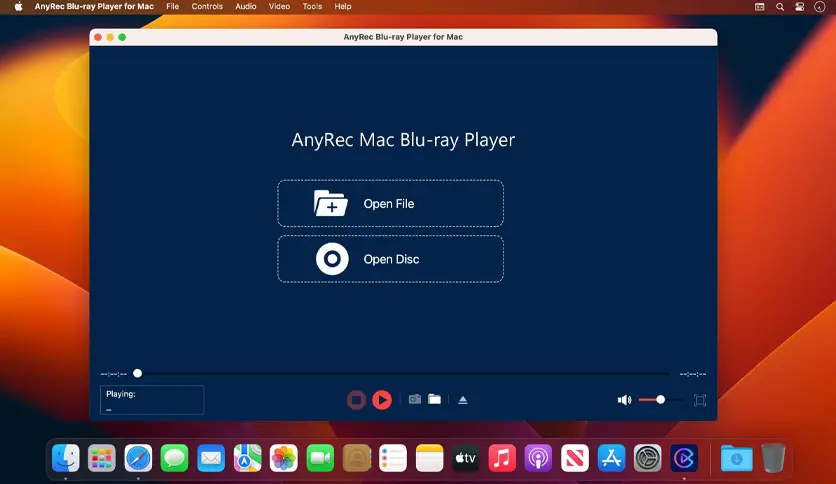Mute audio via the speaker icon
The image size is (836, 484).
pyautogui.click(x=624, y=400)
